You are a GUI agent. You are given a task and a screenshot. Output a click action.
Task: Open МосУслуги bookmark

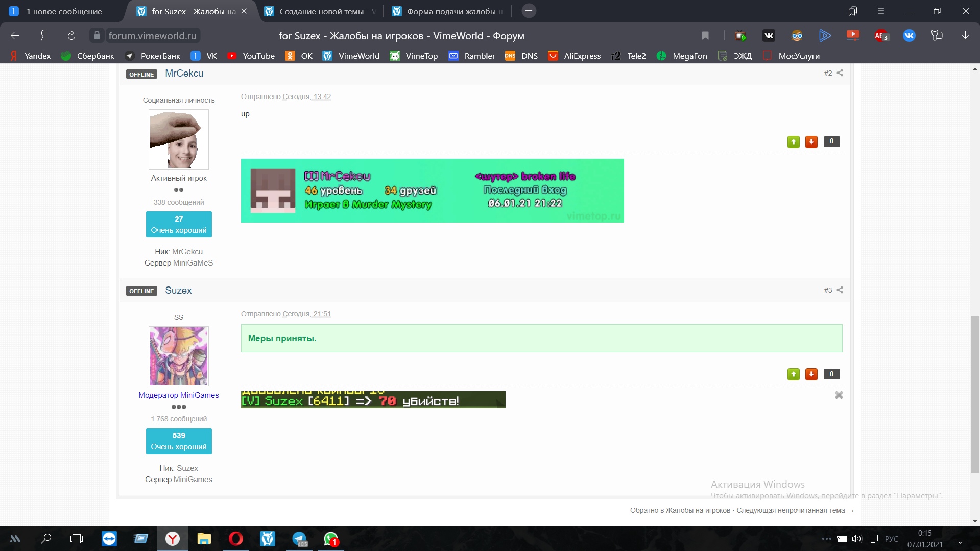pos(791,56)
